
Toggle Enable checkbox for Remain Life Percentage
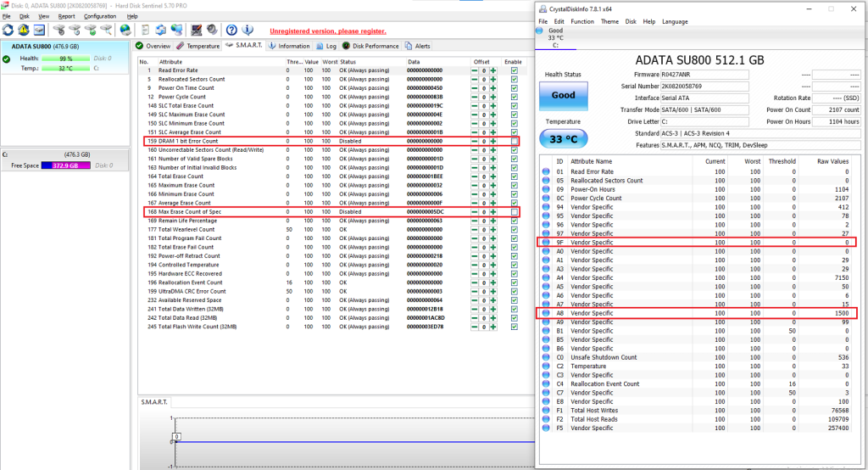coord(515,221)
